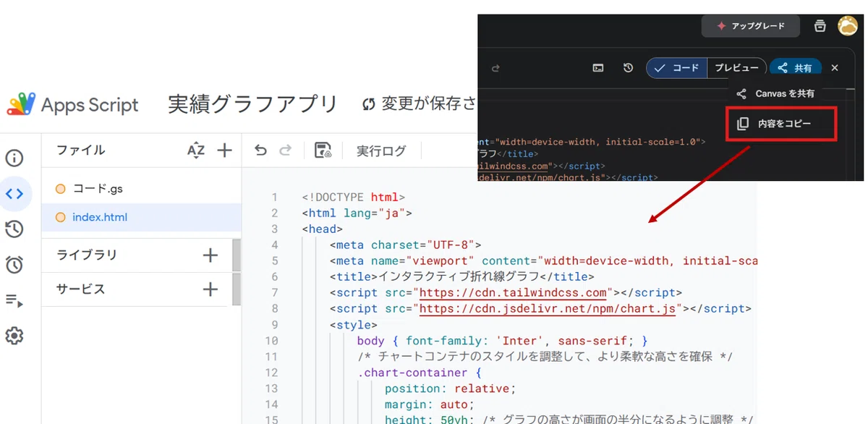Open https://cdn.tailwindcss.com link in code
The width and height of the screenshot is (868, 424).
pos(513,293)
